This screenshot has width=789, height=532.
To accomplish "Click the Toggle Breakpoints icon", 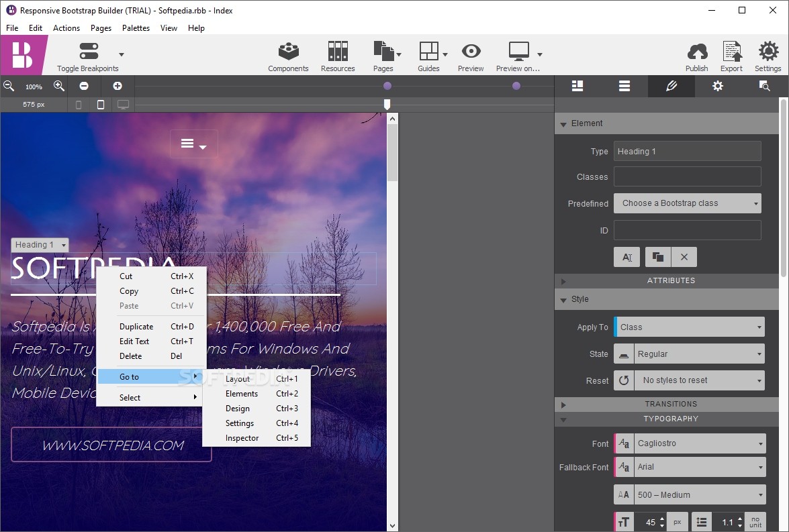I will (89, 51).
